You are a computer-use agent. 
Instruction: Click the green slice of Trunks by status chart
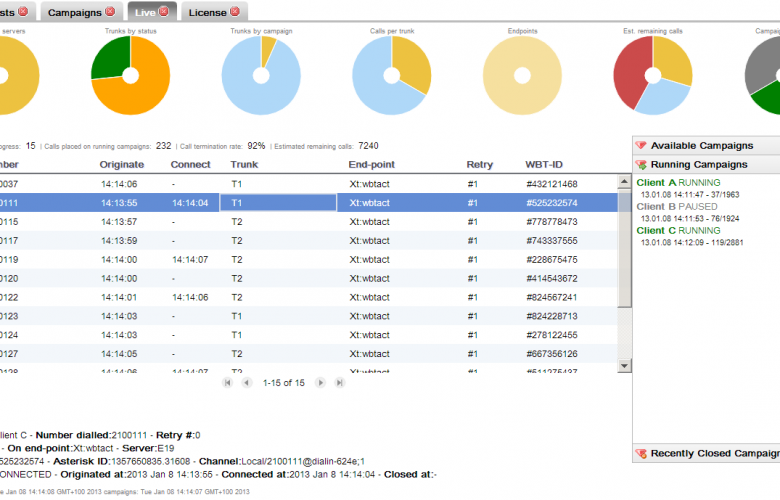pyautogui.click(x=112, y=58)
